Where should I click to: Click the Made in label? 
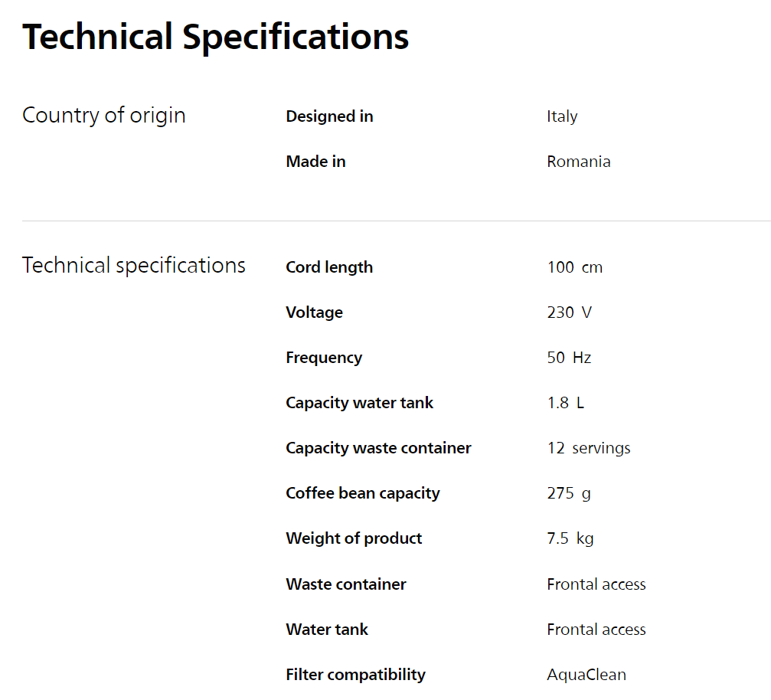pyautogui.click(x=315, y=162)
